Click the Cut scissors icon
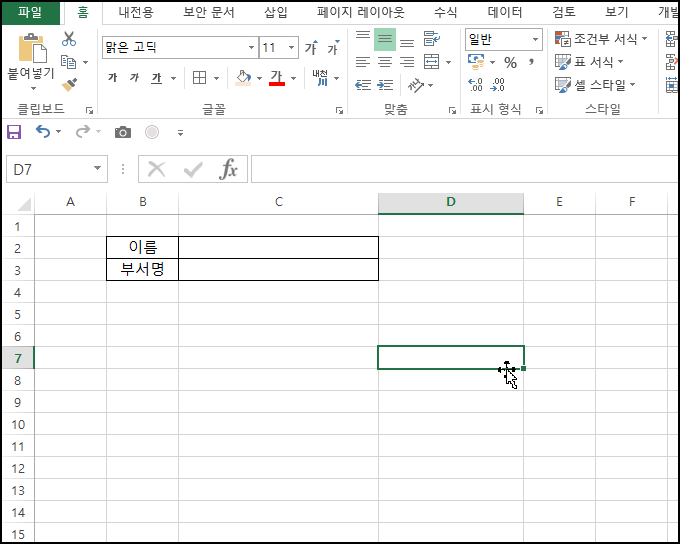The height and width of the screenshot is (544, 680). click(69, 39)
